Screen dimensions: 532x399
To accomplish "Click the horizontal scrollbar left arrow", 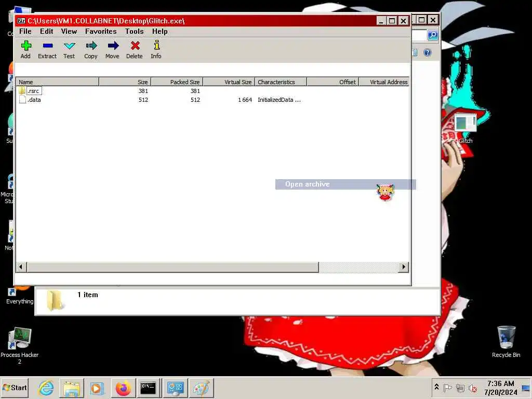I will (x=21, y=267).
